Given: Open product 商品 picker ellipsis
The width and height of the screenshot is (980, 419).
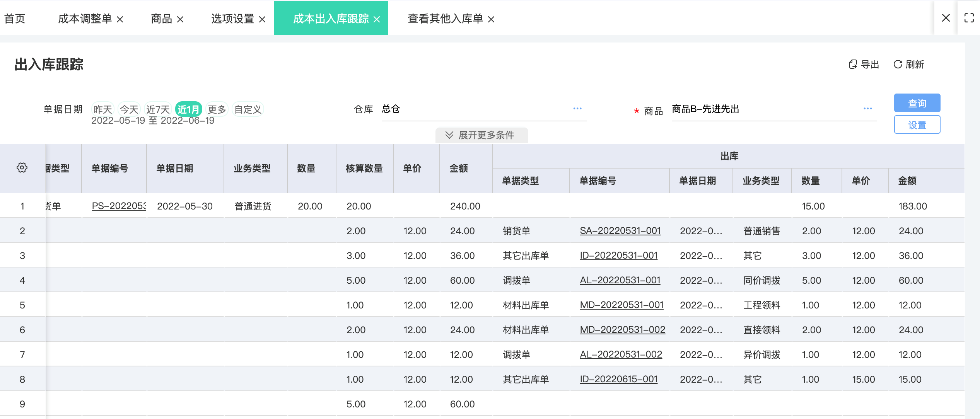Looking at the screenshot, I should tap(867, 109).
